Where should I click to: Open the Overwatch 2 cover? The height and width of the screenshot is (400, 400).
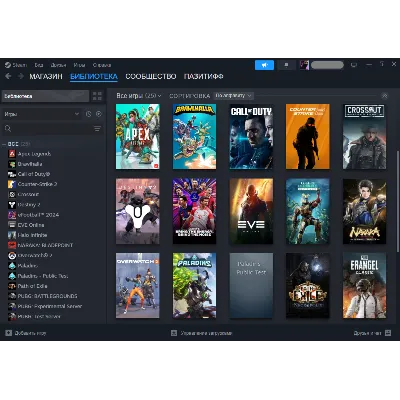pyautogui.click(x=138, y=285)
